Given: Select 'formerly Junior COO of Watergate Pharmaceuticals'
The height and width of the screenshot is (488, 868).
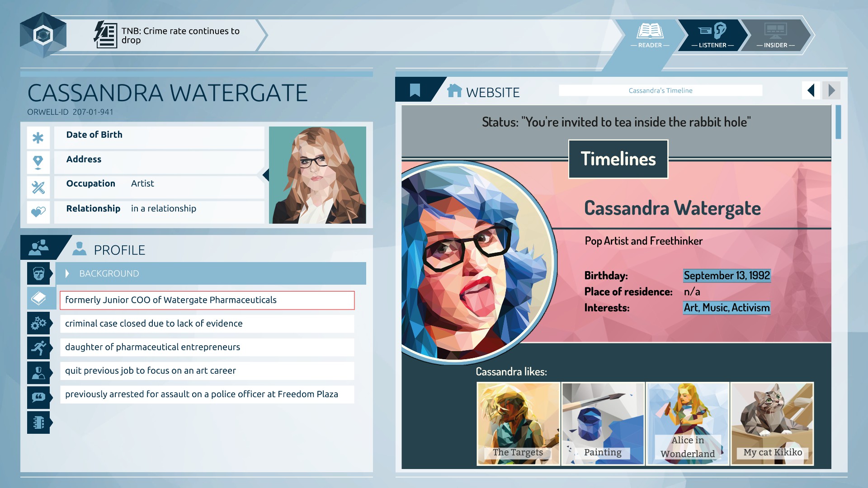Looking at the screenshot, I should (207, 300).
